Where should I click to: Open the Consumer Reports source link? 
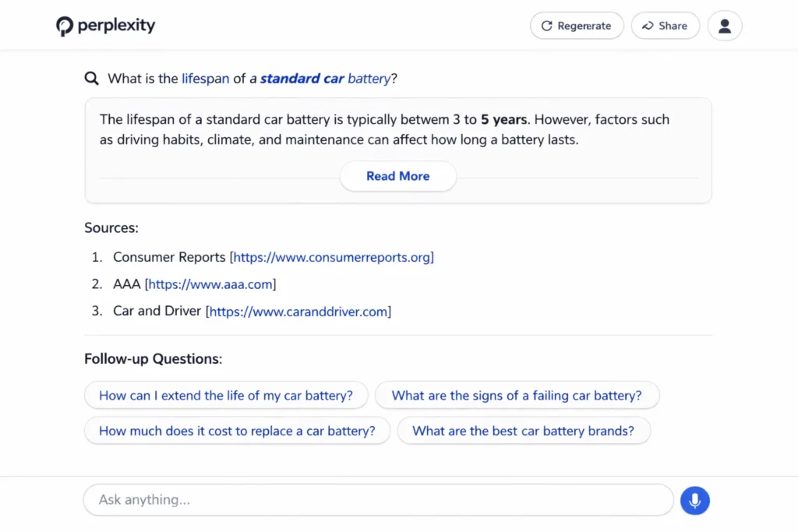(333, 257)
